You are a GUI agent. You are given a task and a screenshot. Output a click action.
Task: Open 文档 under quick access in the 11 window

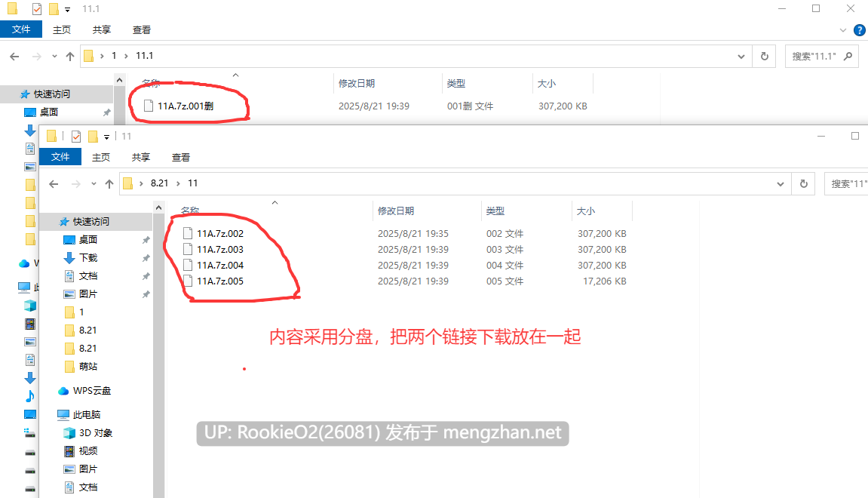(88, 276)
